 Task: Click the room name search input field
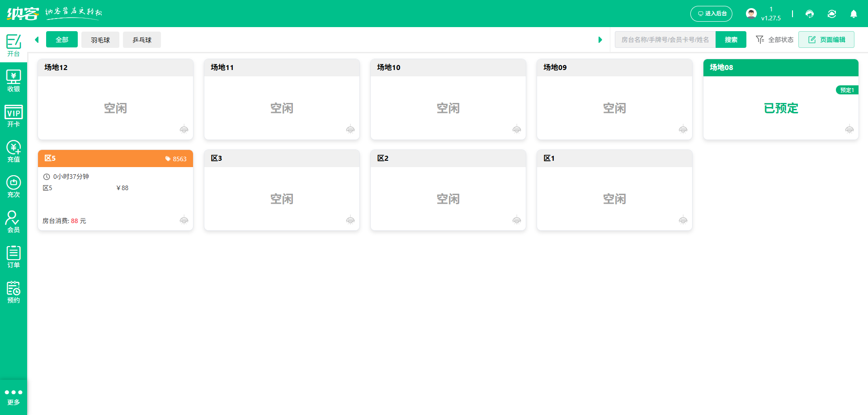point(665,40)
